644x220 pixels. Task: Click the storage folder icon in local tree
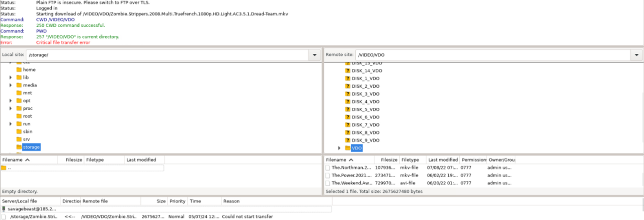[19, 147]
